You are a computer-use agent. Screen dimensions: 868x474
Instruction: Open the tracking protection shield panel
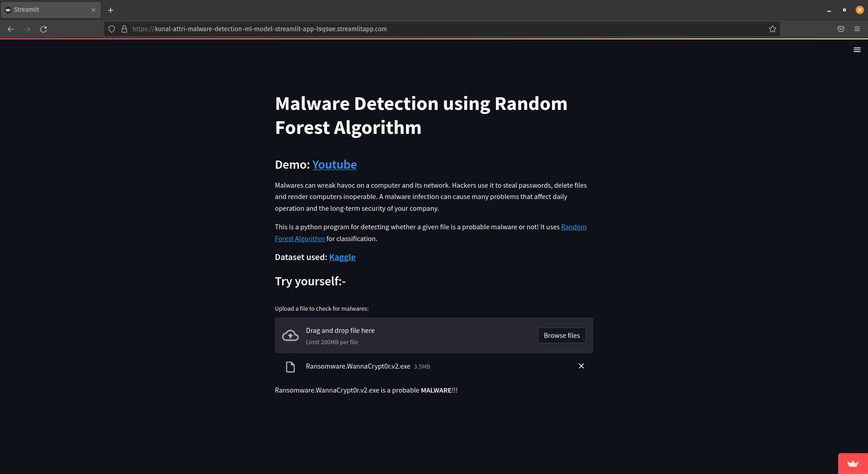coord(112,29)
